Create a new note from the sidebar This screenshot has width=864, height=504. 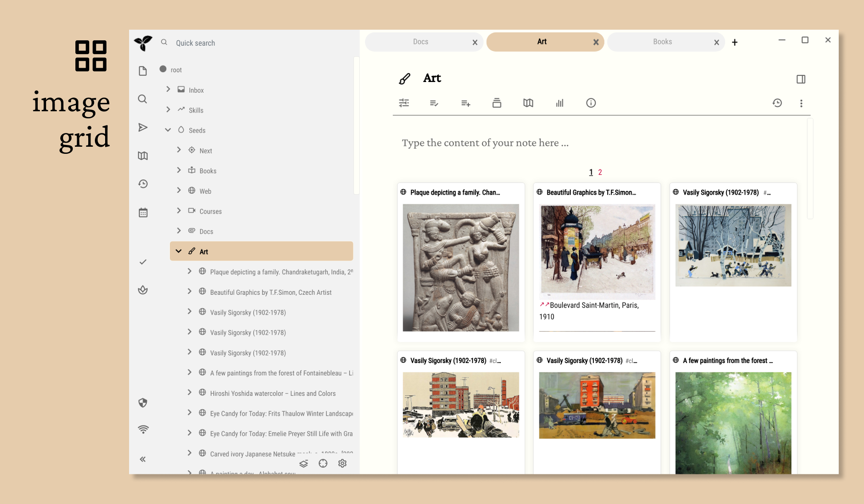point(143,71)
